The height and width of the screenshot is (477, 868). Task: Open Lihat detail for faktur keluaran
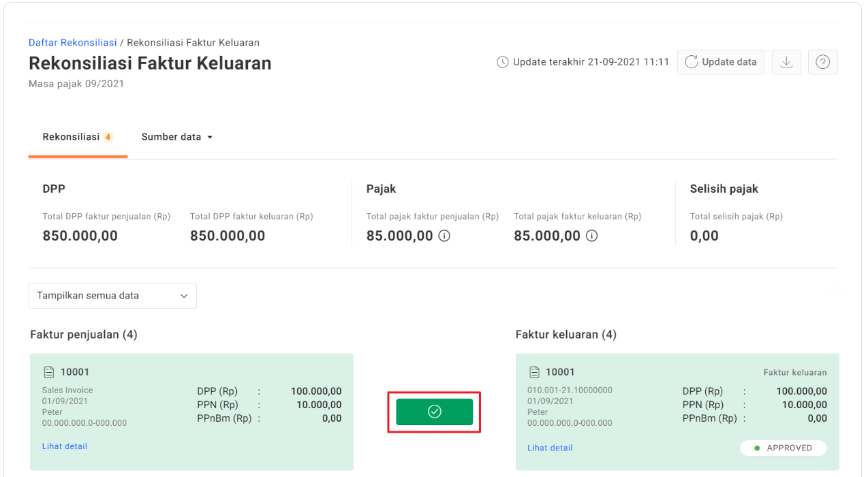coord(550,448)
